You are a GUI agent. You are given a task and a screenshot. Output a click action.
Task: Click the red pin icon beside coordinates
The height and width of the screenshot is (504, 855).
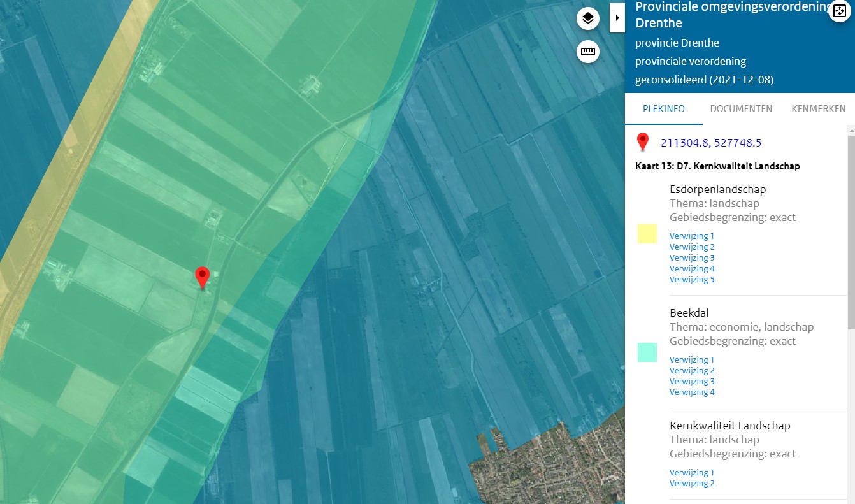(643, 142)
